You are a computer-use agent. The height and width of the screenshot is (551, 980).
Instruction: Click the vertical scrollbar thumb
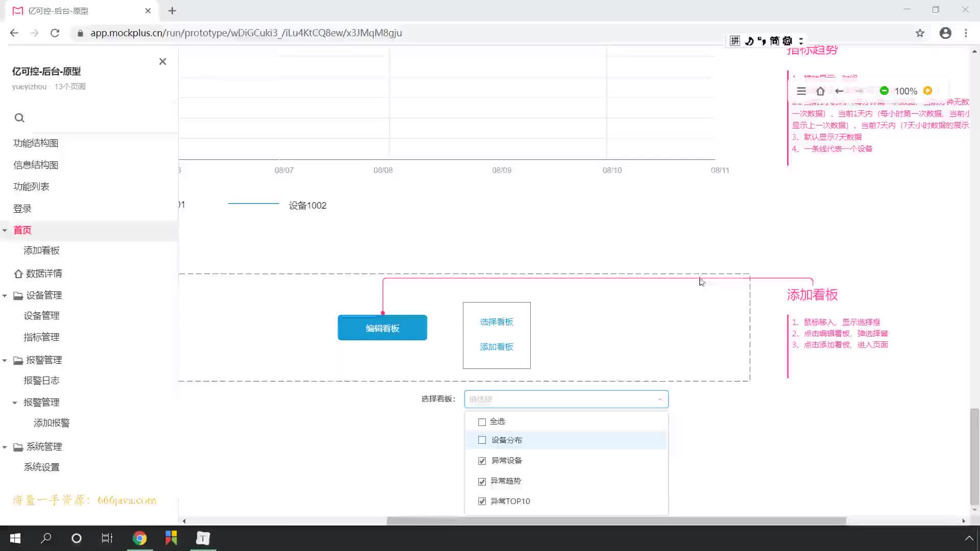pyautogui.click(x=974, y=457)
